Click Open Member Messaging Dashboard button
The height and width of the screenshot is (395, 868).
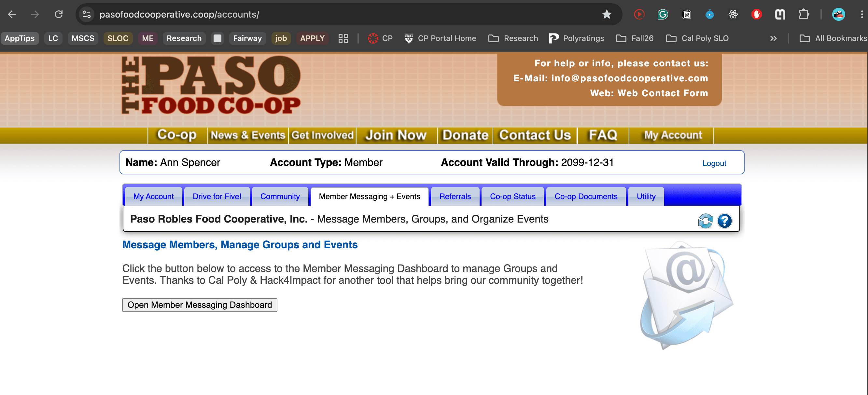click(x=200, y=305)
